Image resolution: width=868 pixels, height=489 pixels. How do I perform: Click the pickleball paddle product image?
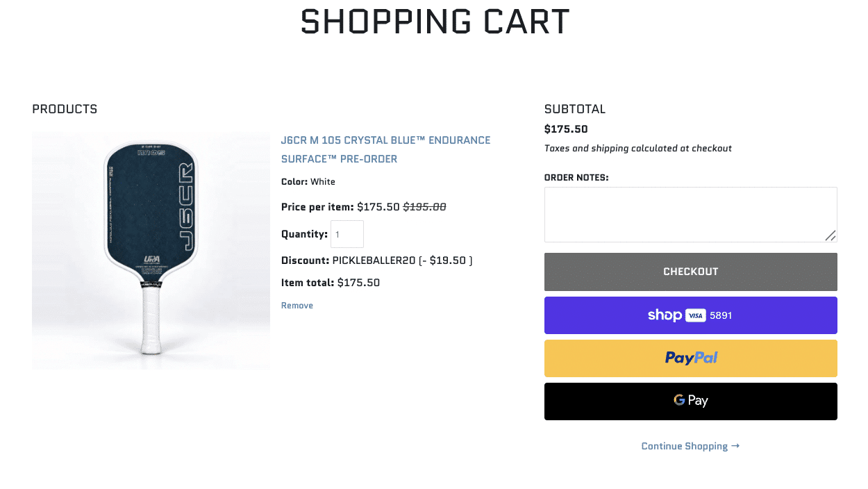[x=151, y=251]
